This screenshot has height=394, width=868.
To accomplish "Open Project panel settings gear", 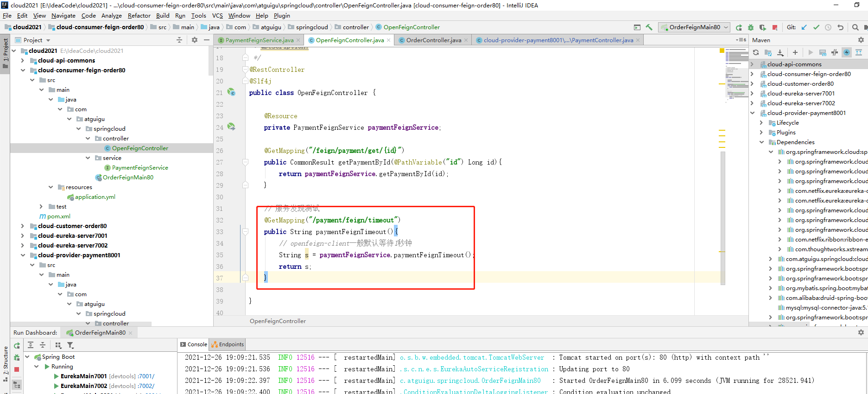I will [x=195, y=40].
